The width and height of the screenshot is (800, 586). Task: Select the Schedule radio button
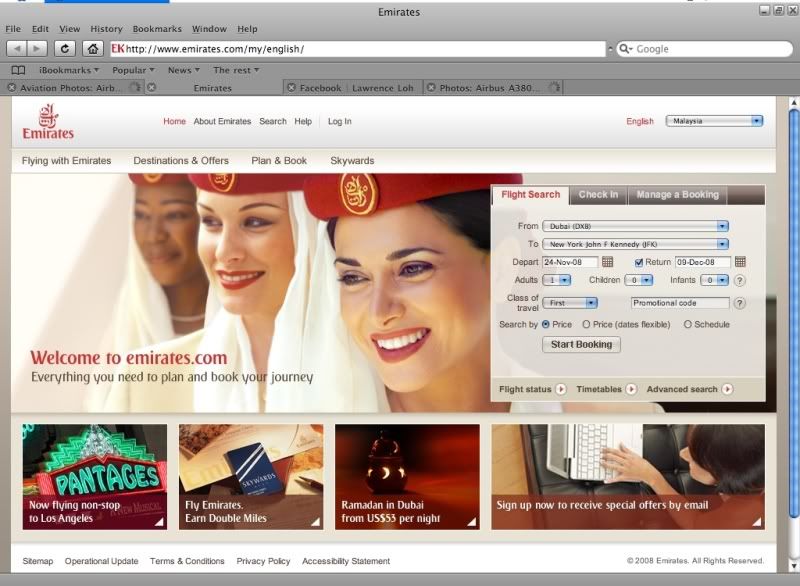pos(688,324)
